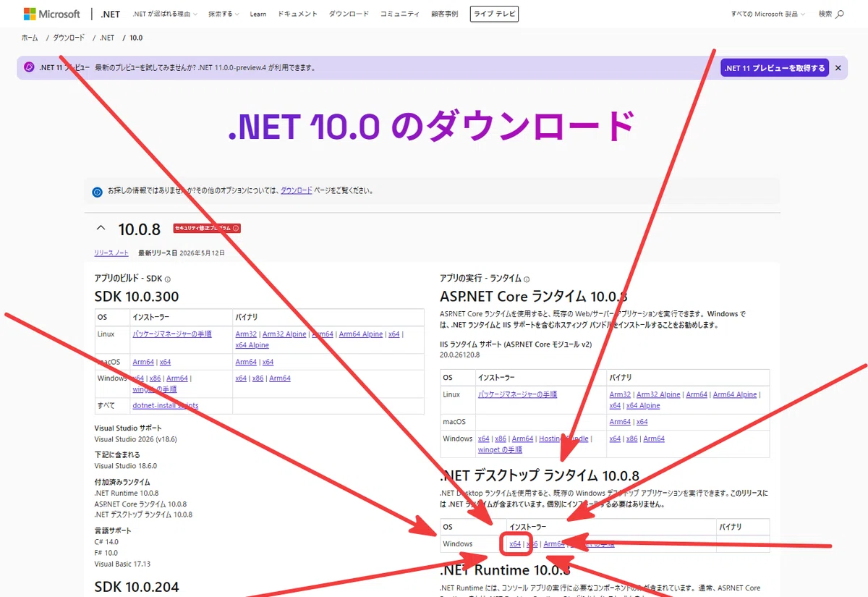Download SDK Linux Arm64 Alpine binary
This screenshot has height=597, width=868.
click(361, 334)
